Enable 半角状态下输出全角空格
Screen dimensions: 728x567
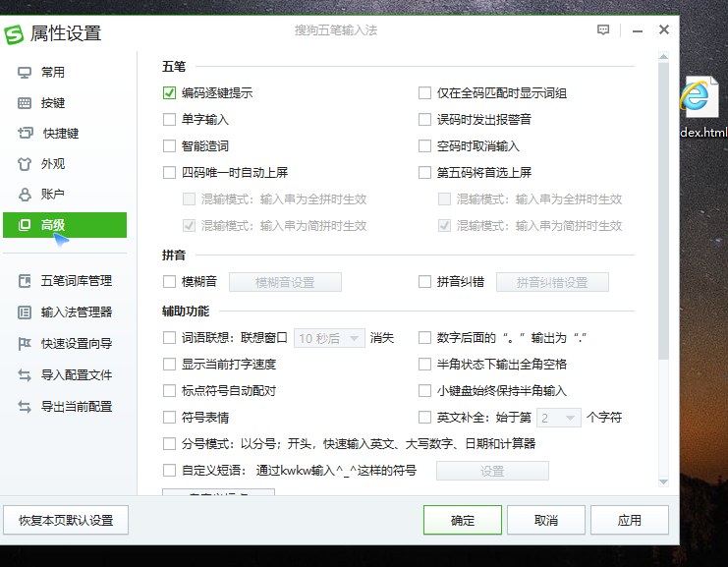424,364
